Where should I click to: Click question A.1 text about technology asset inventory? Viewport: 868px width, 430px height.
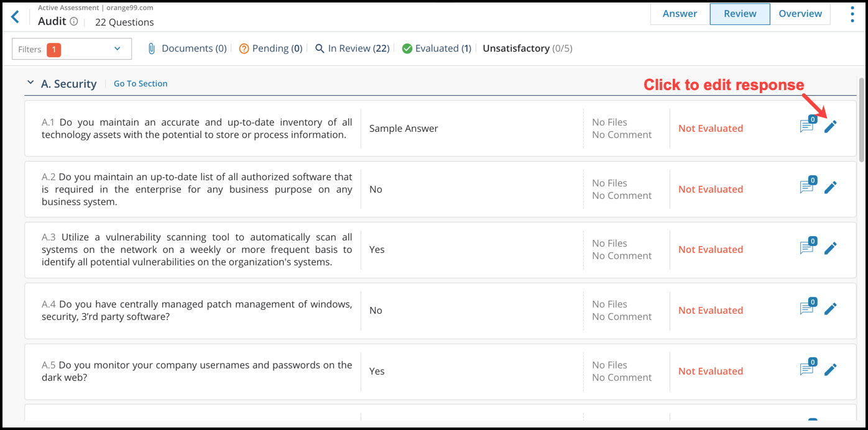(197, 129)
